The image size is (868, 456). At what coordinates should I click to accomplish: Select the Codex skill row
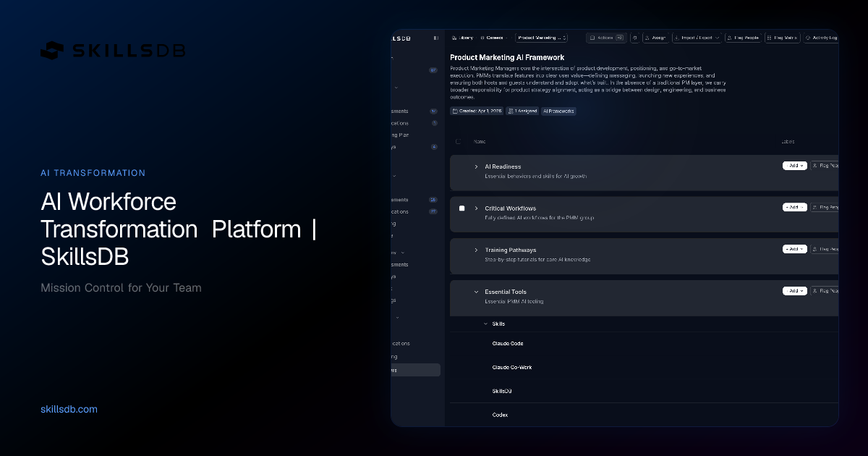644,415
